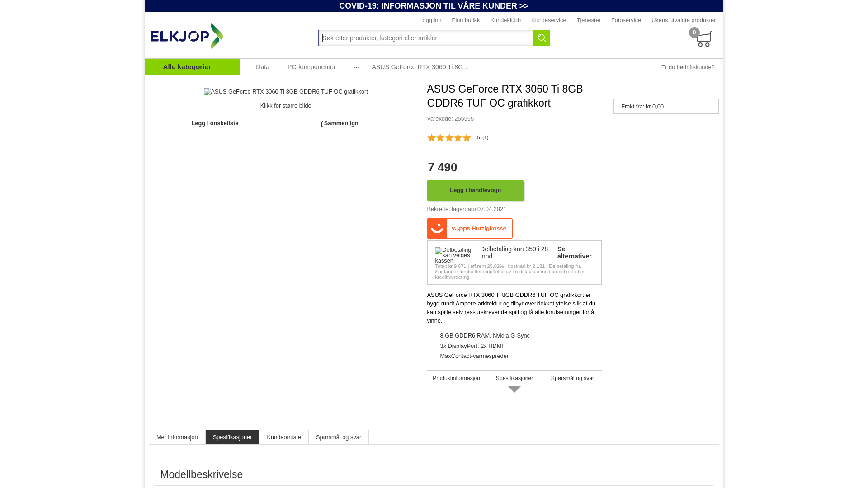Open Se alternativer installment link
The image size is (868, 488).
(x=574, y=253)
